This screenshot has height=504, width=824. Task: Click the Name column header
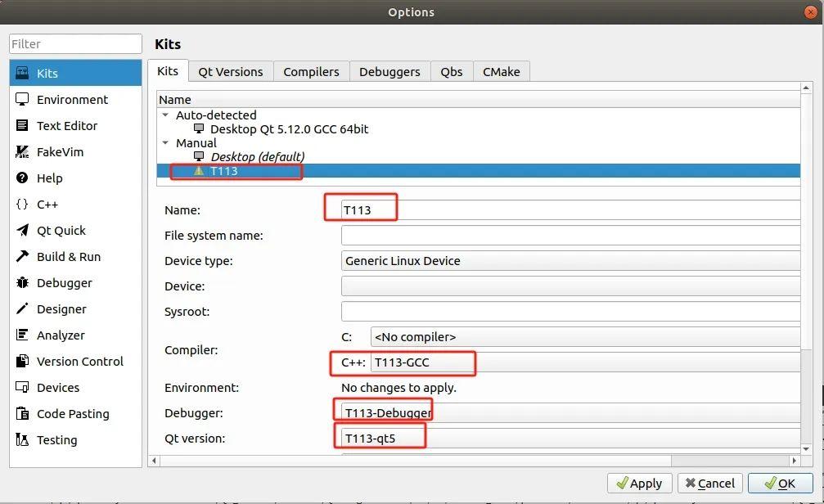[479, 99]
